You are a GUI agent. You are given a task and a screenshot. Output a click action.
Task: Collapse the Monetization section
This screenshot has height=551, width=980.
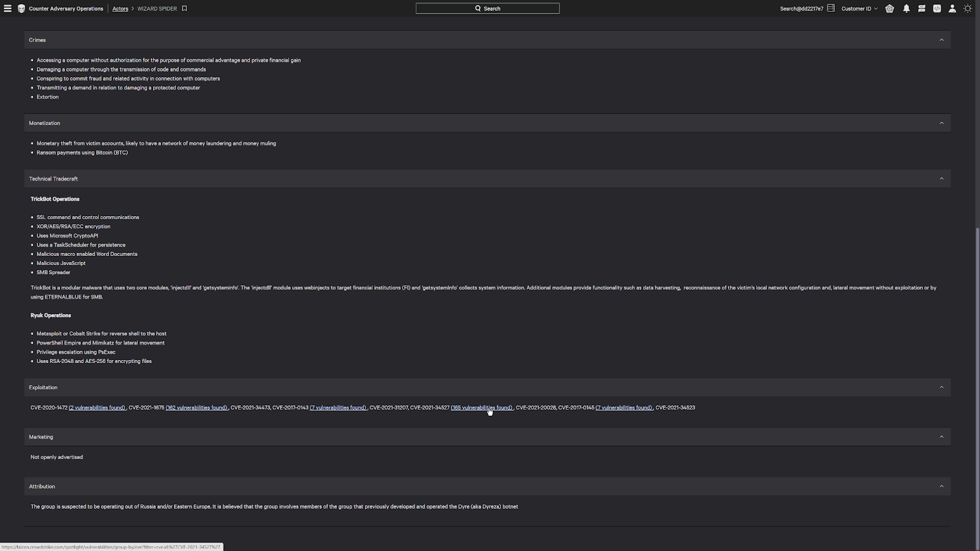coord(941,123)
